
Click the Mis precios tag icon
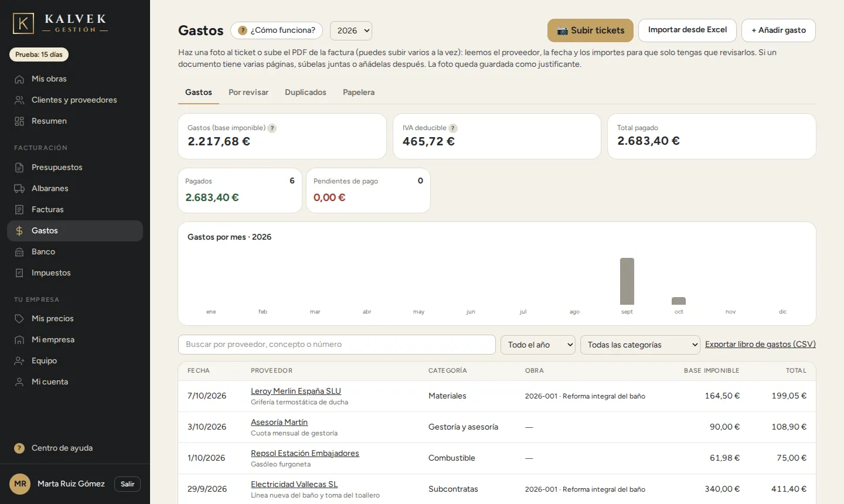19,319
